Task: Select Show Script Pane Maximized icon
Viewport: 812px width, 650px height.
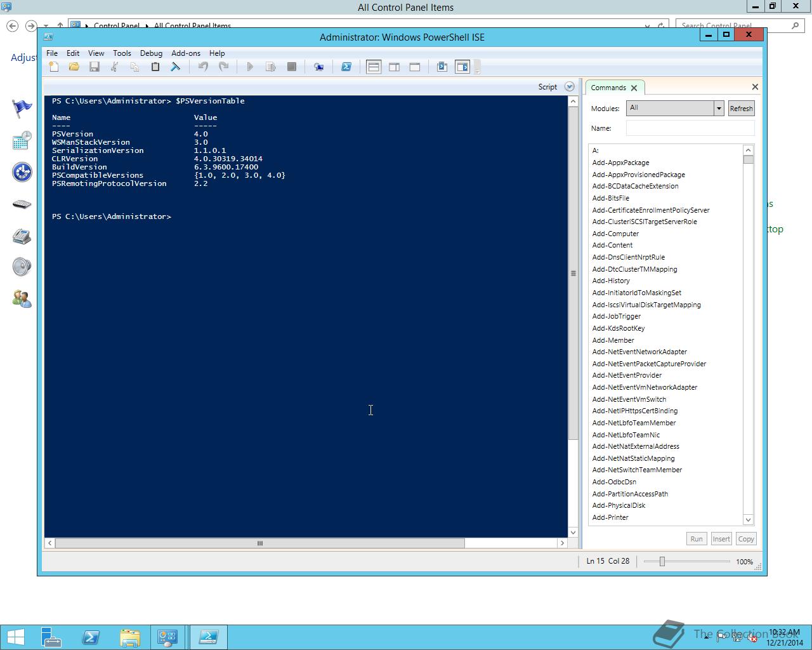Action: tap(415, 67)
